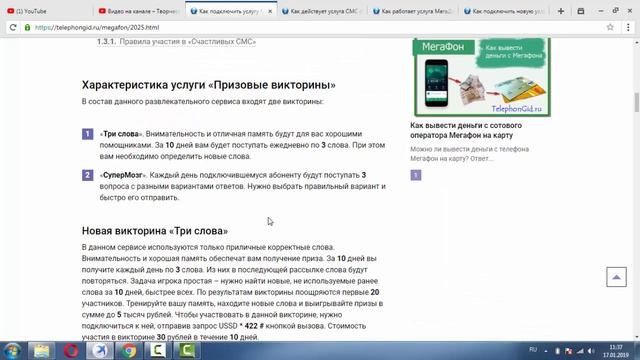Bookmark the page with the star icon
Image resolution: width=640 pixels, height=360 pixels.
[610, 27]
